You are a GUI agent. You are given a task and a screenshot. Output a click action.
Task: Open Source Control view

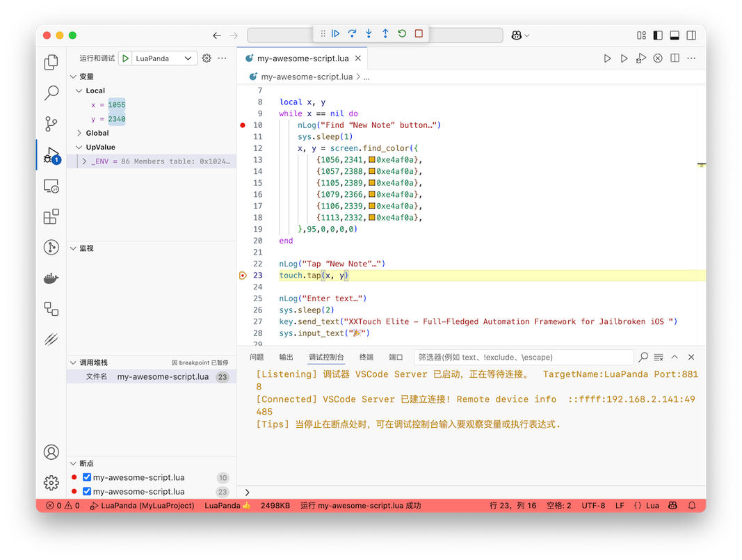[x=51, y=124]
